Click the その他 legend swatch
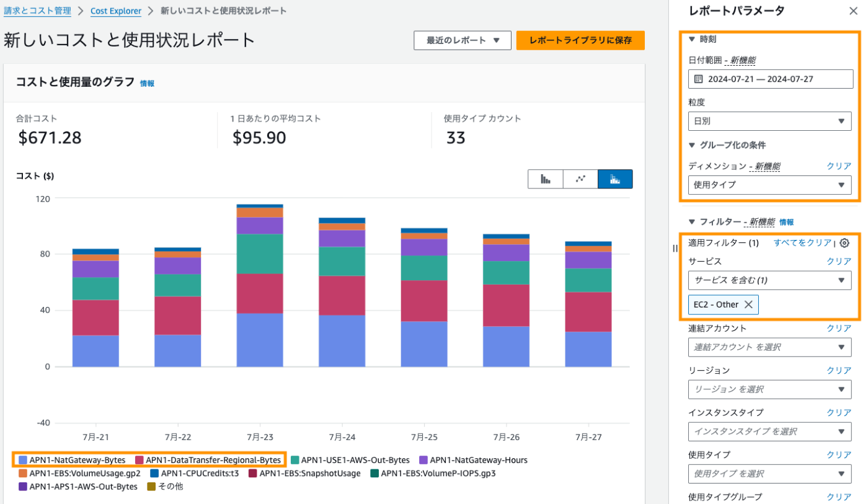The width and height of the screenshot is (868, 504). [151, 487]
